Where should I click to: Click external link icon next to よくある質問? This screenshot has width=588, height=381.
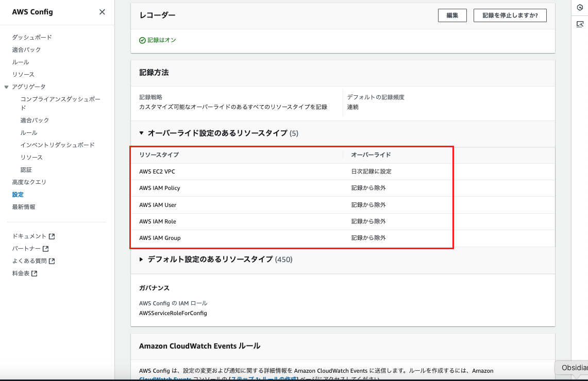pos(52,261)
